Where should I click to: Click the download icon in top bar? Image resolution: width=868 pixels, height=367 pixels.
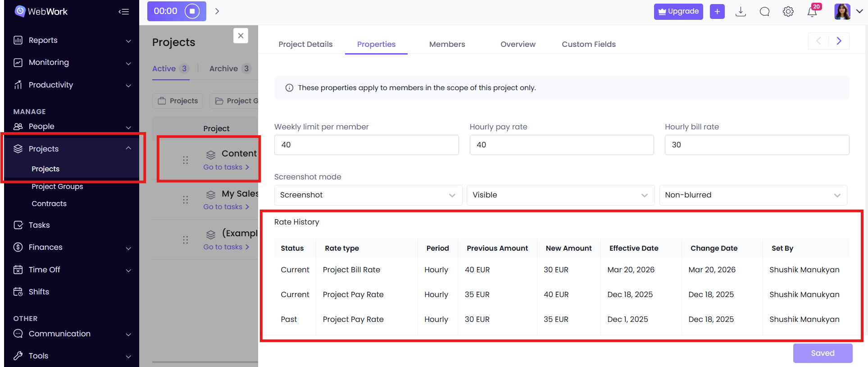[741, 12]
